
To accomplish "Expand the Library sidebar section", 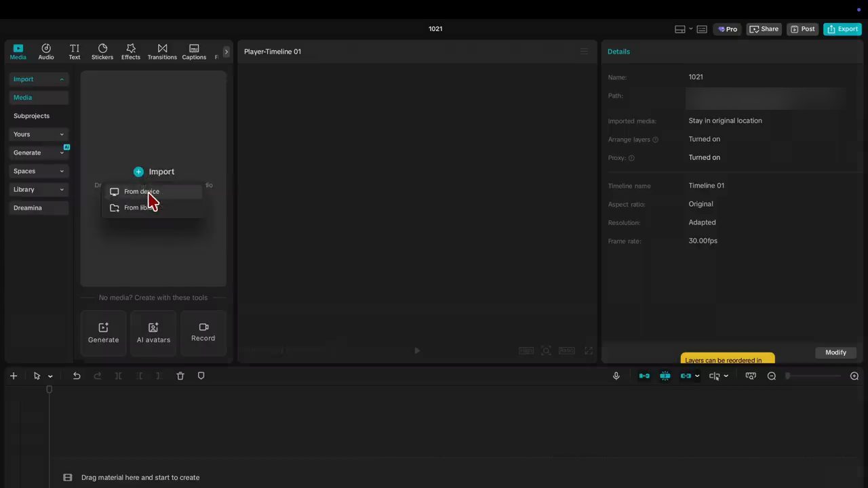I will (x=39, y=189).
